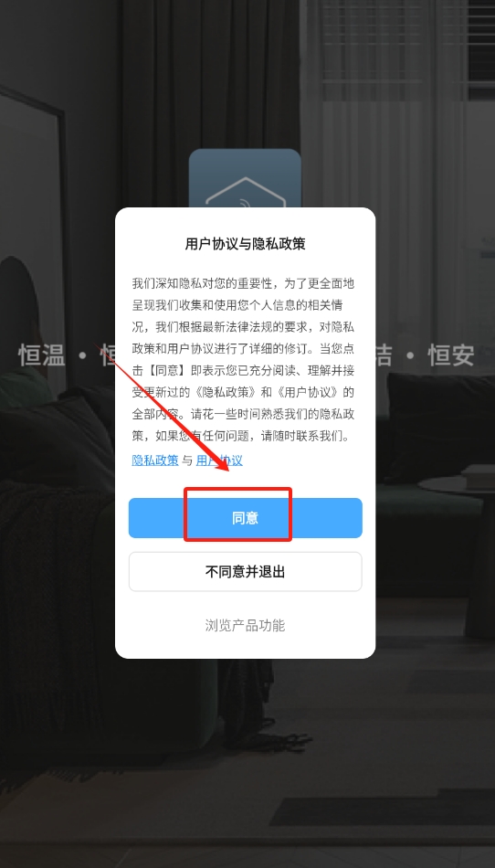Screen dimensions: 495x868
Task: Tap the privacy notice paragraph text
Action: tap(243, 360)
